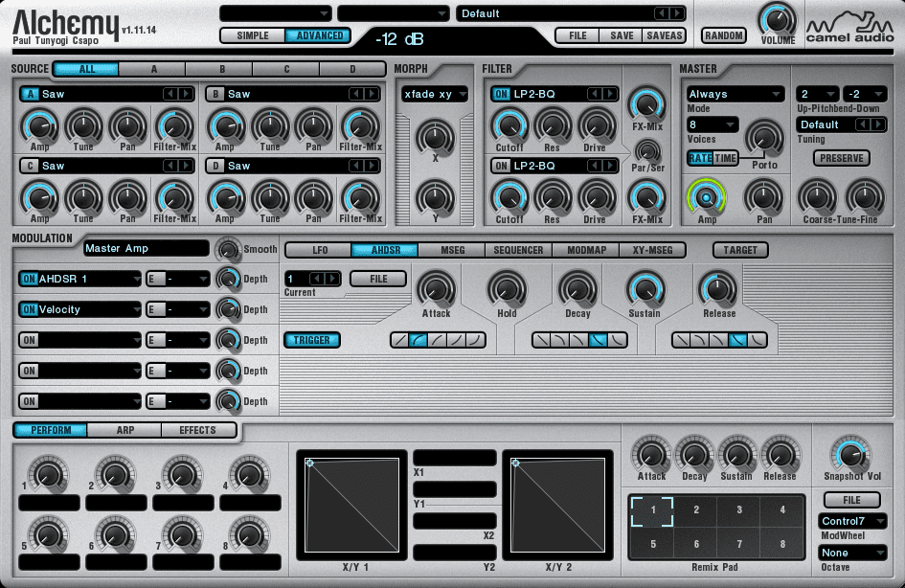This screenshot has width=905, height=588.
Task: Toggle ON button for Velocity modulation
Action: [x=29, y=309]
